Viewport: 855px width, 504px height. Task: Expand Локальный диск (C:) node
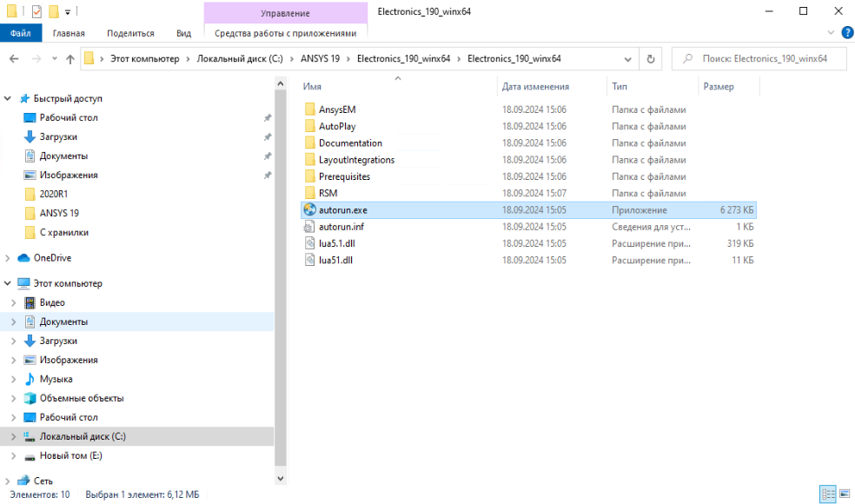click(x=14, y=436)
